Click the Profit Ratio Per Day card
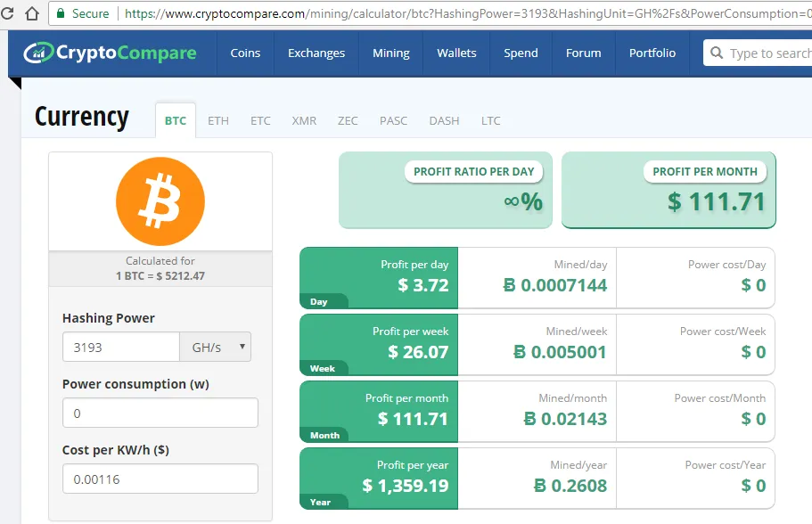This screenshot has height=524, width=812. point(446,190)
